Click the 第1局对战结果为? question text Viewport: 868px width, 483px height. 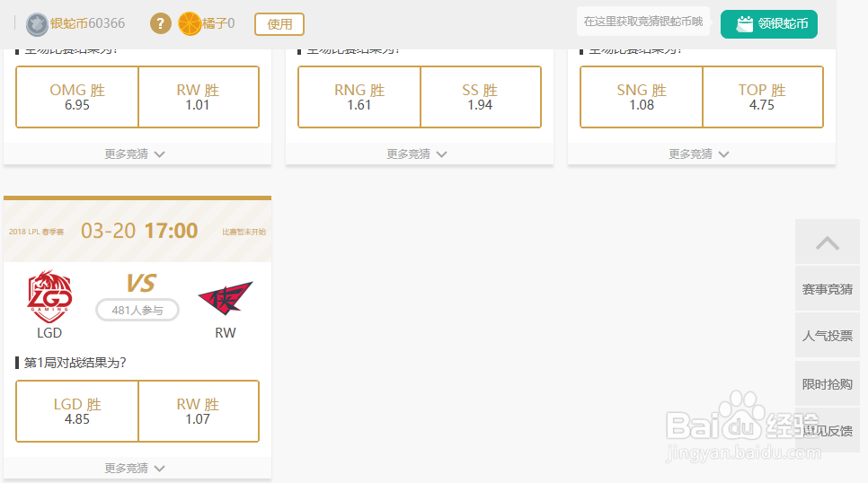pos(75,363)
